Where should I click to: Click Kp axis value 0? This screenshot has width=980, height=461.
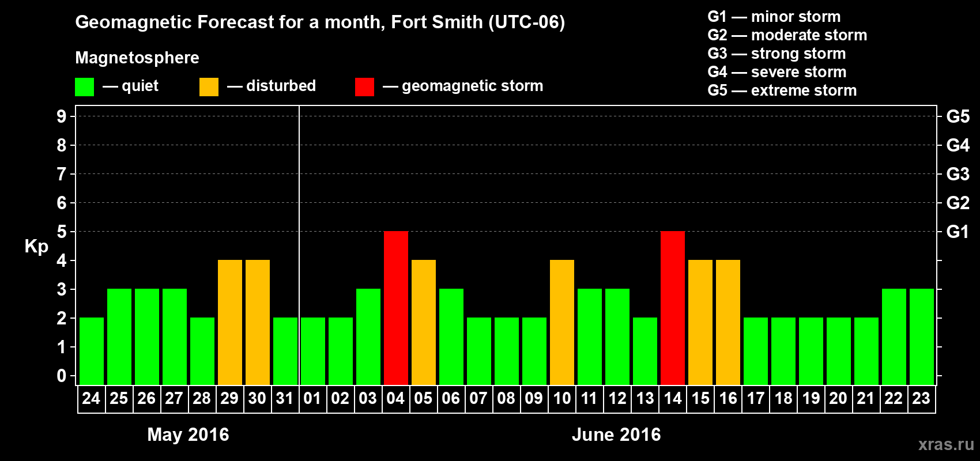tap(62, 376)
